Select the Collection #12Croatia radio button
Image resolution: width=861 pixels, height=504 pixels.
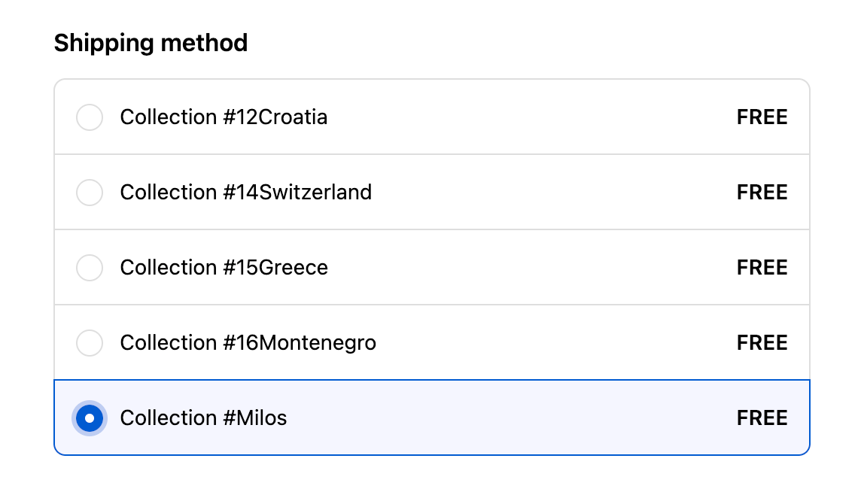(x=90, y=117)
